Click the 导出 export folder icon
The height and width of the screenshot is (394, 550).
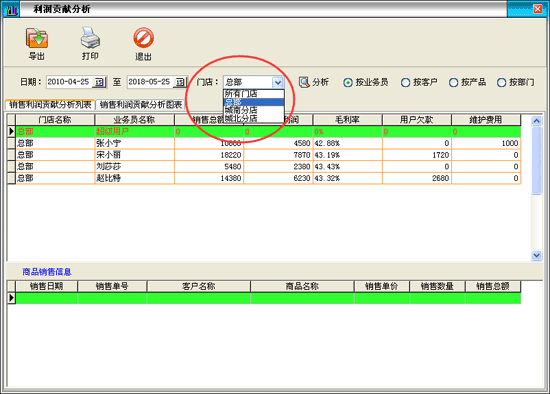pyautogui.click(x=37, y=38)
